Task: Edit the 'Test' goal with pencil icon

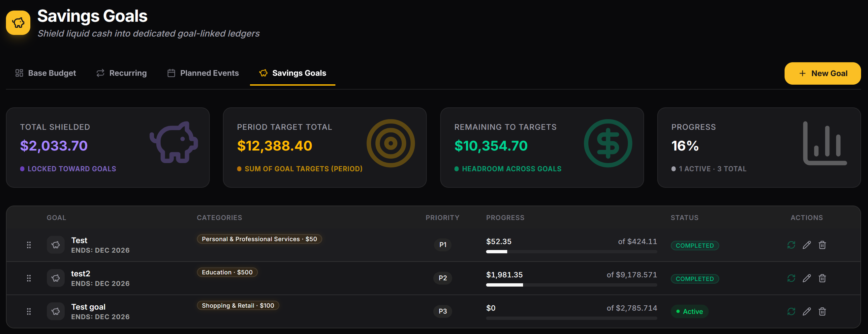Action: pyautogui.click(x=807, y=245)
